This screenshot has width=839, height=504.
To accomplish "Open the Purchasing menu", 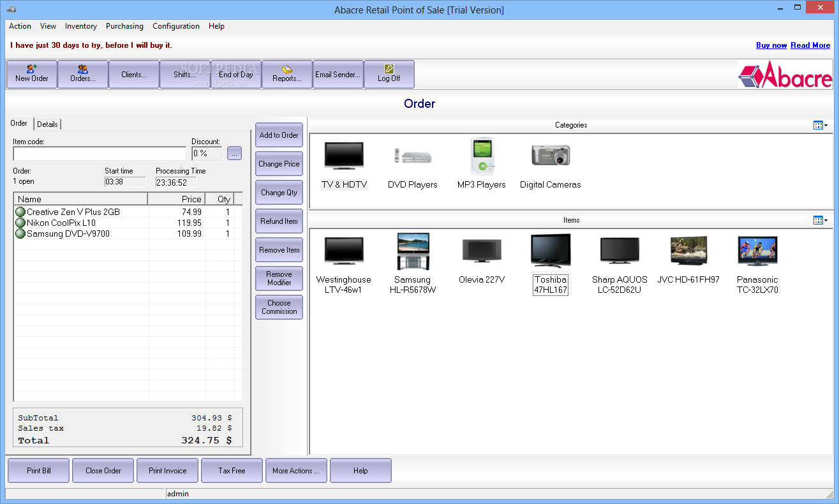I will pos(124,26).
